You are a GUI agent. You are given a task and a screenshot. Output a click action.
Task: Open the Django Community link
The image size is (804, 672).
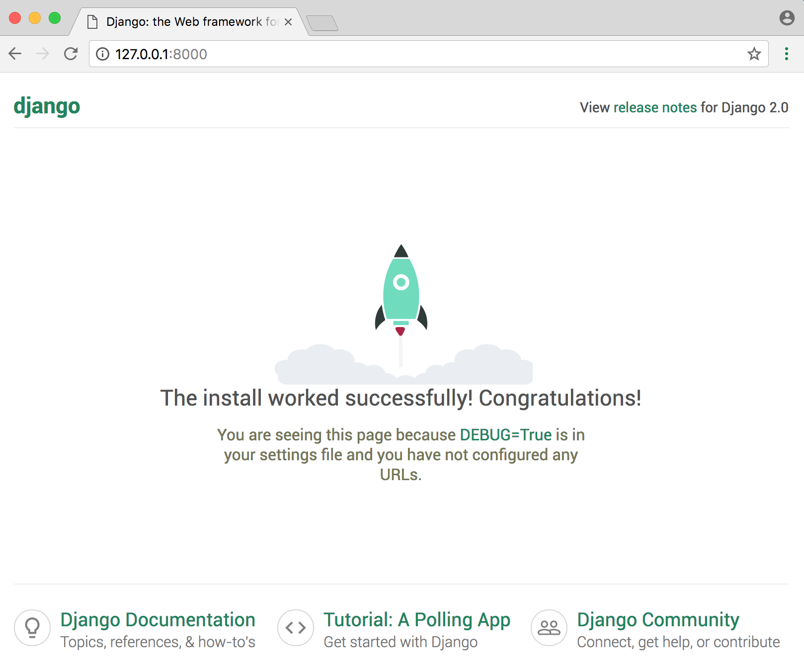coord(658,620)
